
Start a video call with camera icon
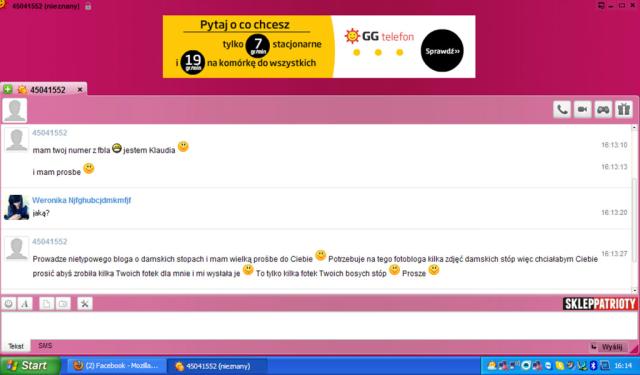point(582,109)
